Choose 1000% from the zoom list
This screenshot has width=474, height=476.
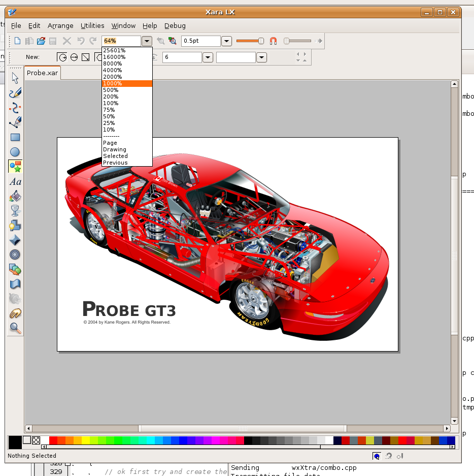pos(127,83)
